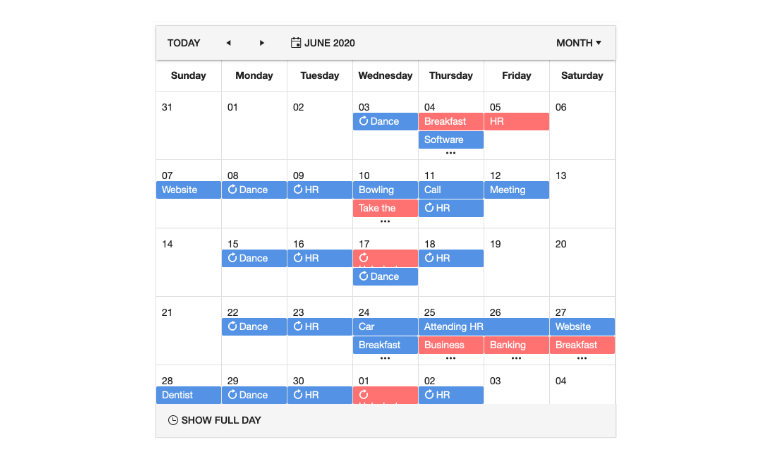
Task: Open the Dance event on June 15
Action: click(254, 258)
